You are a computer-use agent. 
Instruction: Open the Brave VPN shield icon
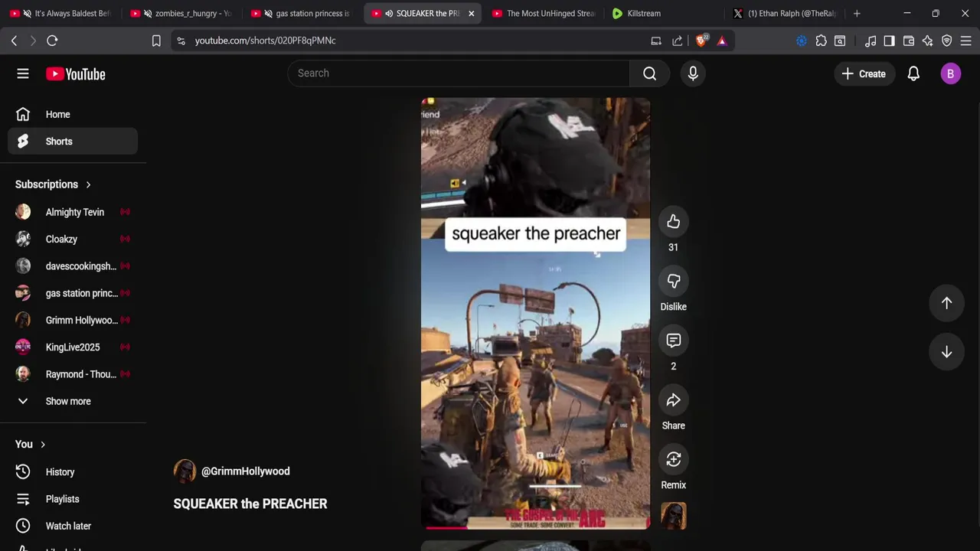pos(947,41)
